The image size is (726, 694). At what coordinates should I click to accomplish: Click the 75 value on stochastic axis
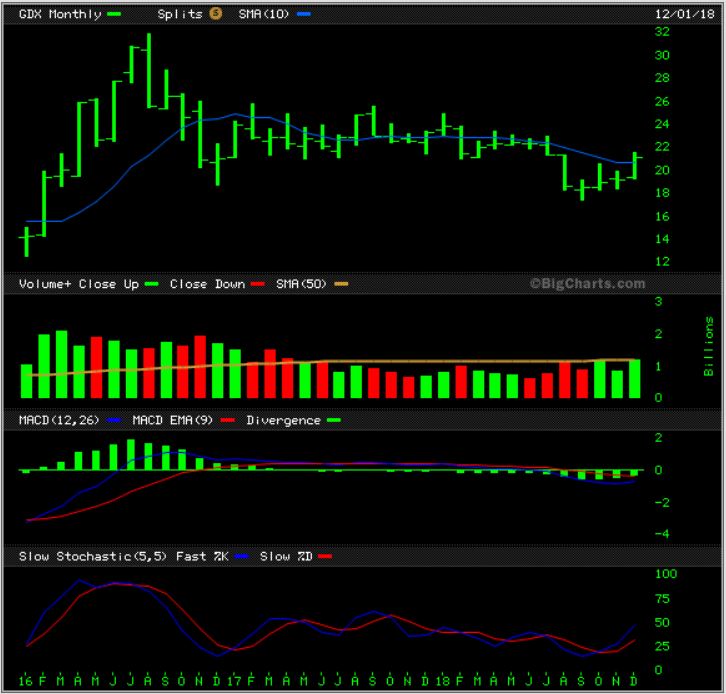662,599
